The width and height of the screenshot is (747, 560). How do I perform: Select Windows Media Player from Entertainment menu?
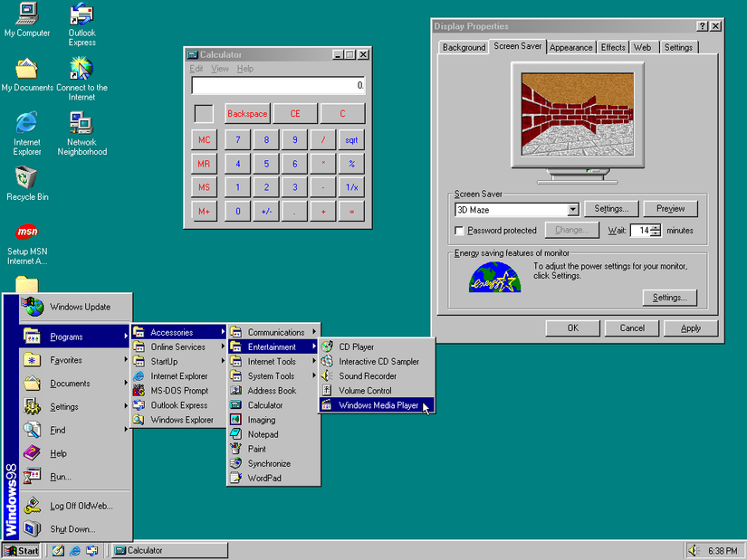[377, 404]
